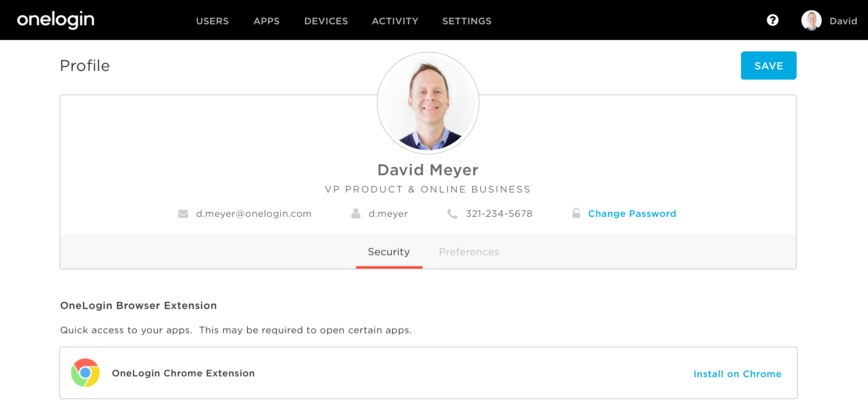Open the Devices menu

[326, 21]
